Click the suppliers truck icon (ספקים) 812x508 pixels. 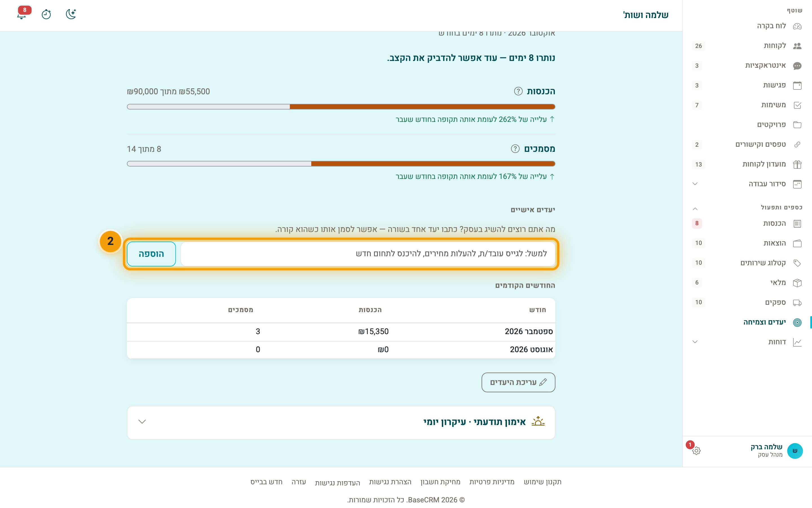tap(797, 303)
